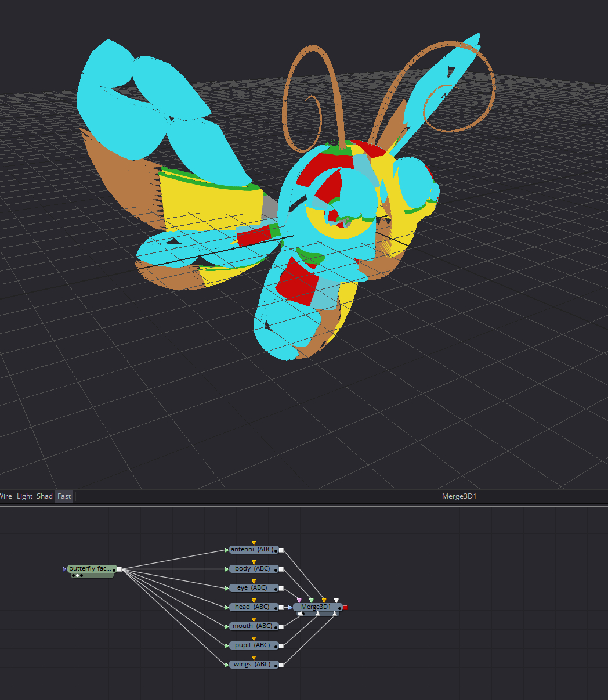Click body node's white output square
Viewport: 608px width, 700px height.
point(281,569)
